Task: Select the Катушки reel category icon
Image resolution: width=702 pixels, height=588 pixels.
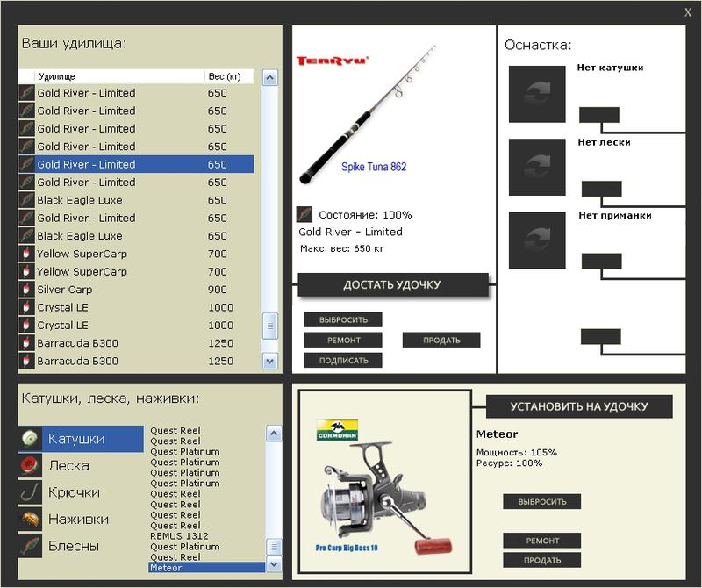Action: (x=30, y=439)
